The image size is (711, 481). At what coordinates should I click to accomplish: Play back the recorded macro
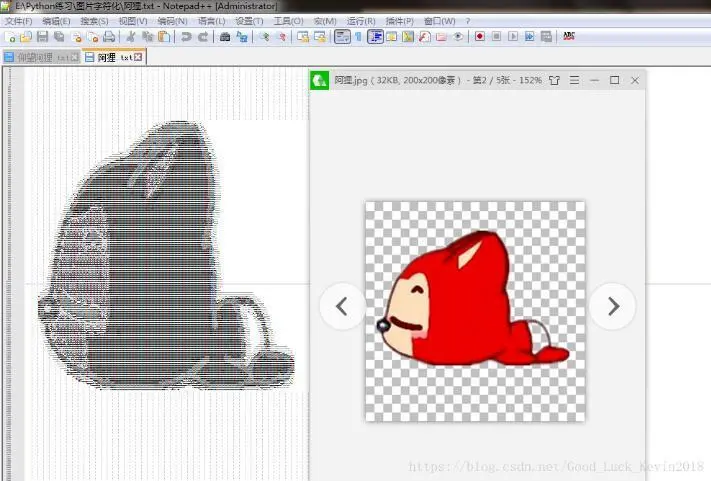pyautogui.click(x=513, y=37)
